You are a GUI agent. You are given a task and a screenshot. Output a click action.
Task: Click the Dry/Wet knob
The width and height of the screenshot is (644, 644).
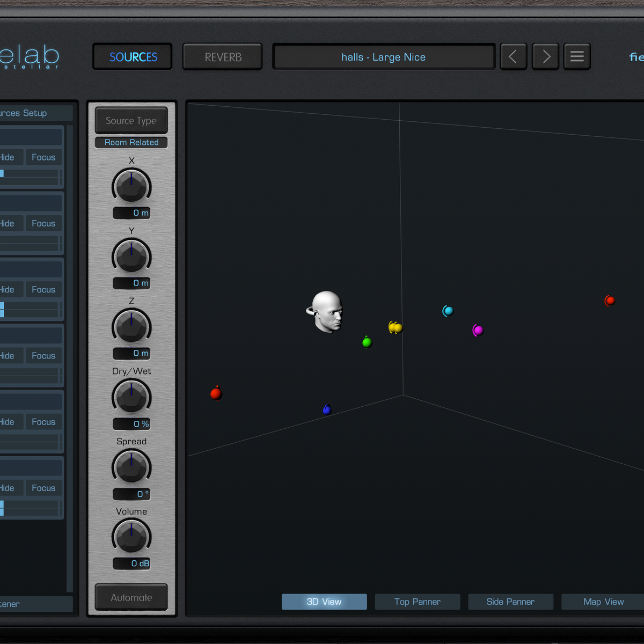tap(131, 397)
